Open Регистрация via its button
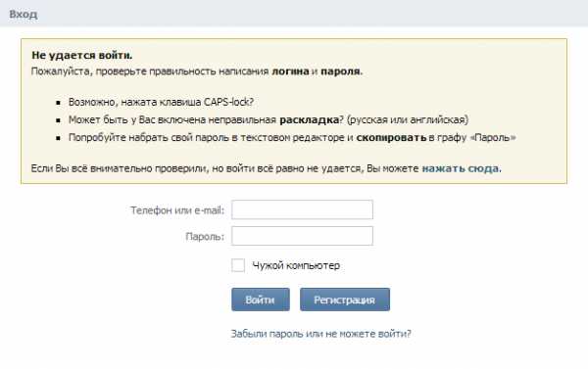The width and height of the screenshot is (588, 369). tap(345, 300)
